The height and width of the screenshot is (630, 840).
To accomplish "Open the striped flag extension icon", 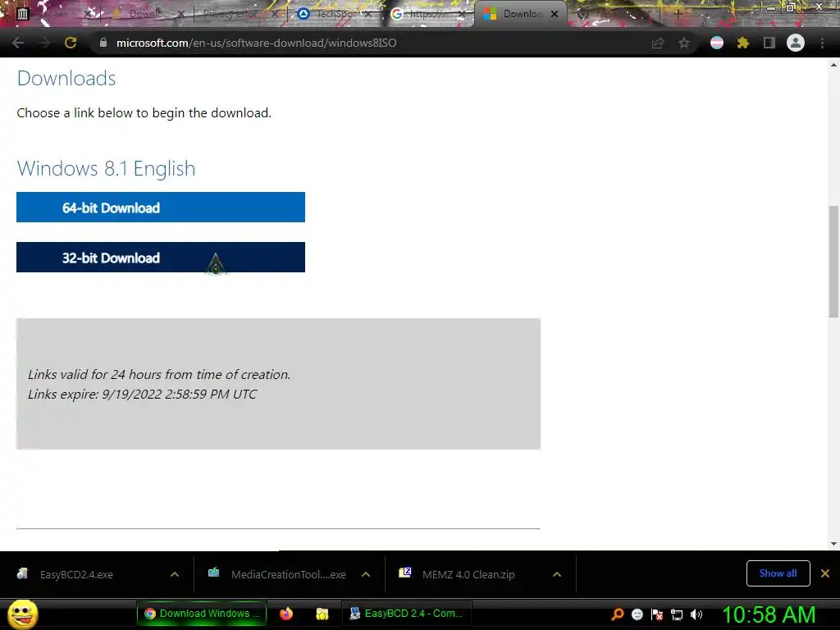I will 717,43.
